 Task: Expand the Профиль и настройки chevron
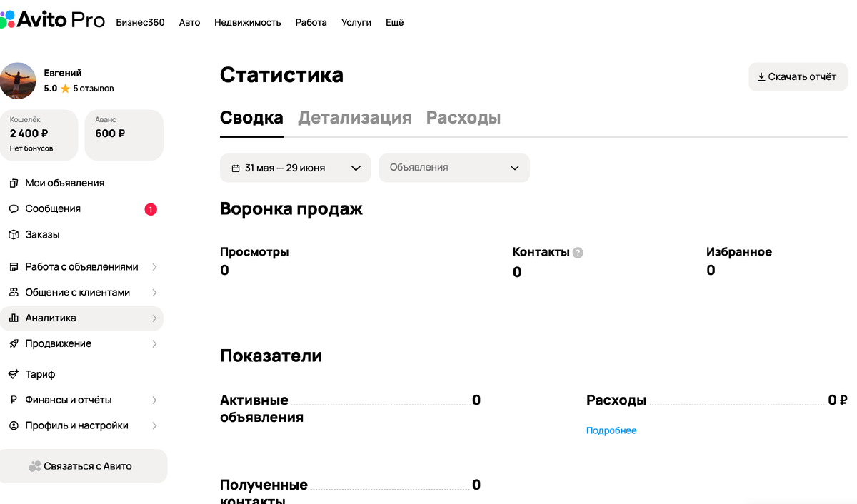click(x=155, y=425)
